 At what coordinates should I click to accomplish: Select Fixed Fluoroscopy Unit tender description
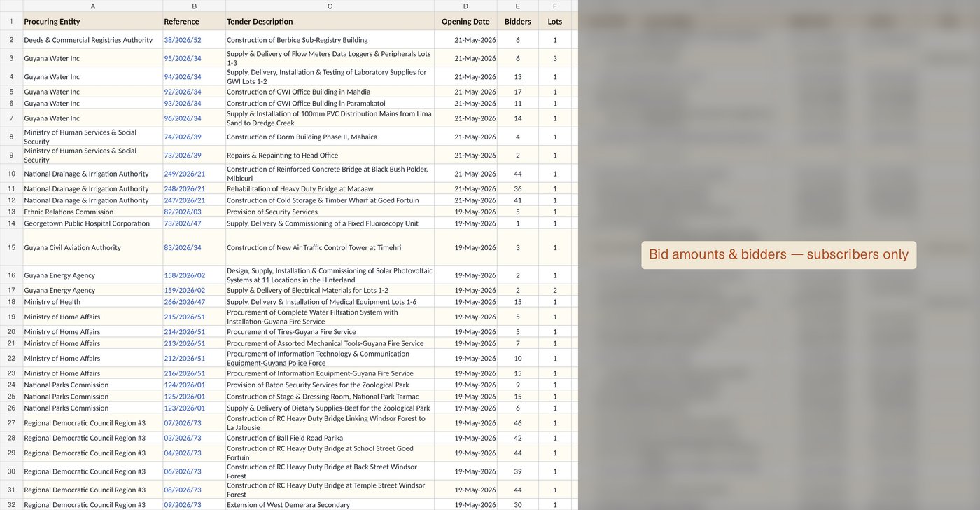330,223
